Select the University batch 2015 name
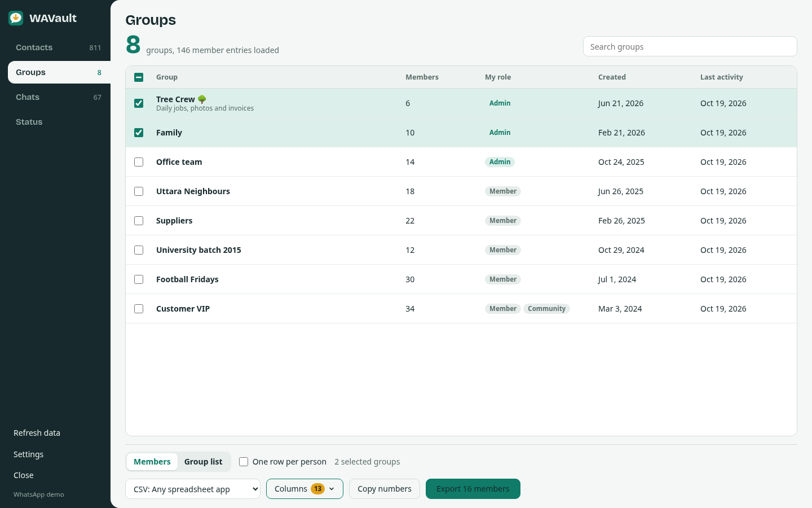The image size is (812, 508). [x=198, y=250]
